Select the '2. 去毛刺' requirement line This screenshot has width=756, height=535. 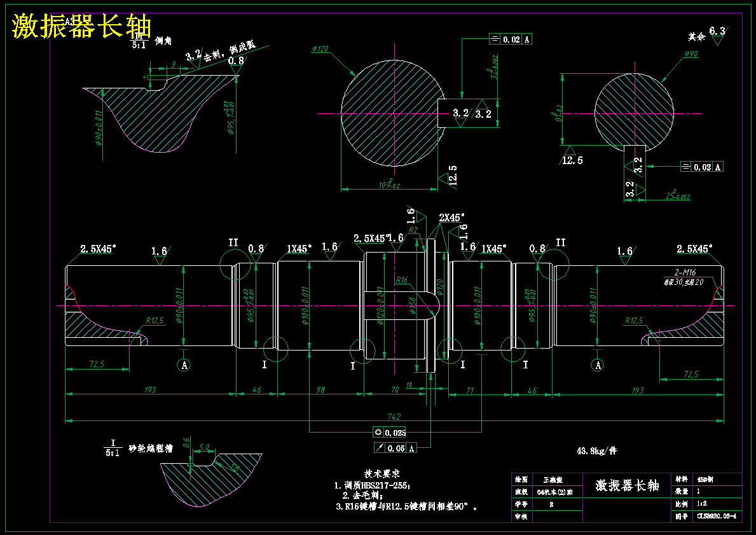click(362, 496)
